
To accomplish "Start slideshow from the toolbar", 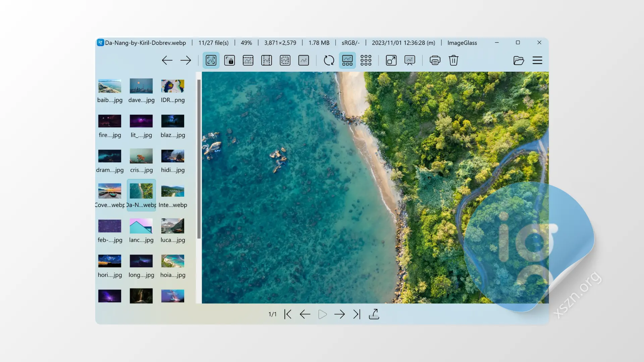I will click(410, 60).
